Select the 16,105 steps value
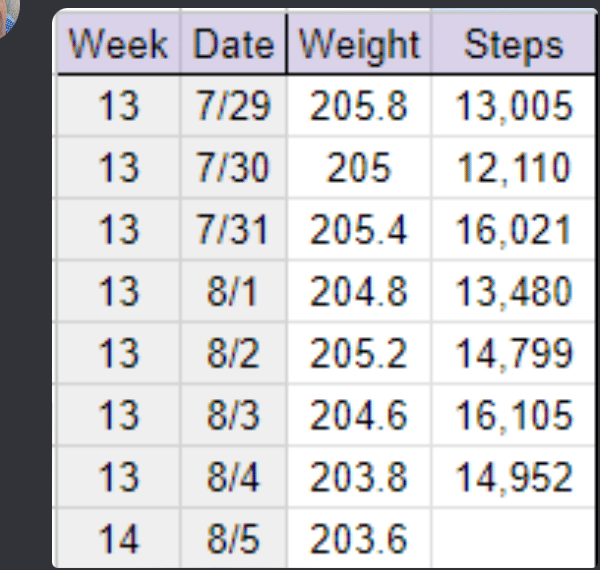 point(513,415)
